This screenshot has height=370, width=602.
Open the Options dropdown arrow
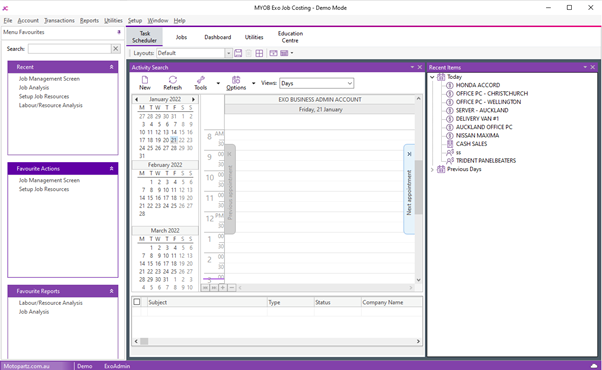tap(253, 83)
